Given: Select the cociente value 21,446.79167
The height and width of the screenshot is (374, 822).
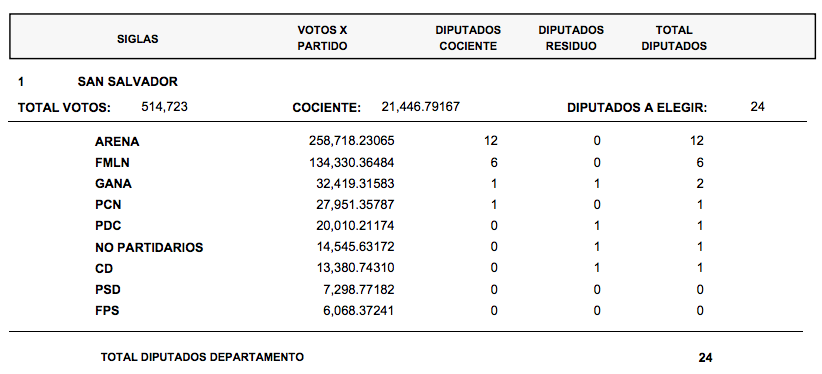Looking at the screenshot, I should tap(420, 107).
